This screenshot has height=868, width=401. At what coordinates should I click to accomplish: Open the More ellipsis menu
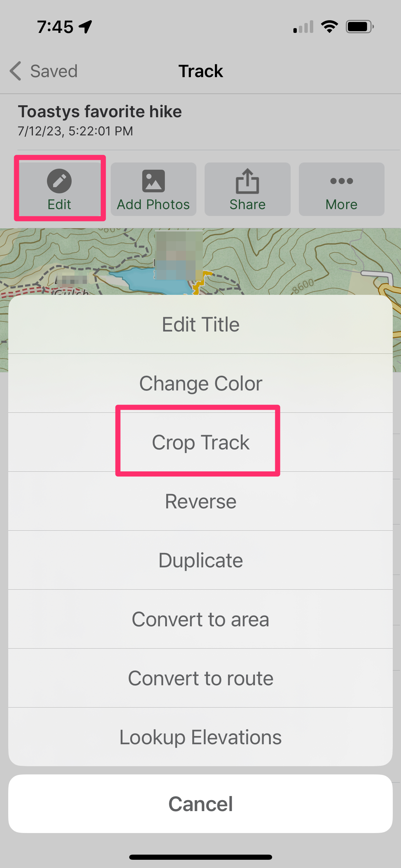point(341,181)
